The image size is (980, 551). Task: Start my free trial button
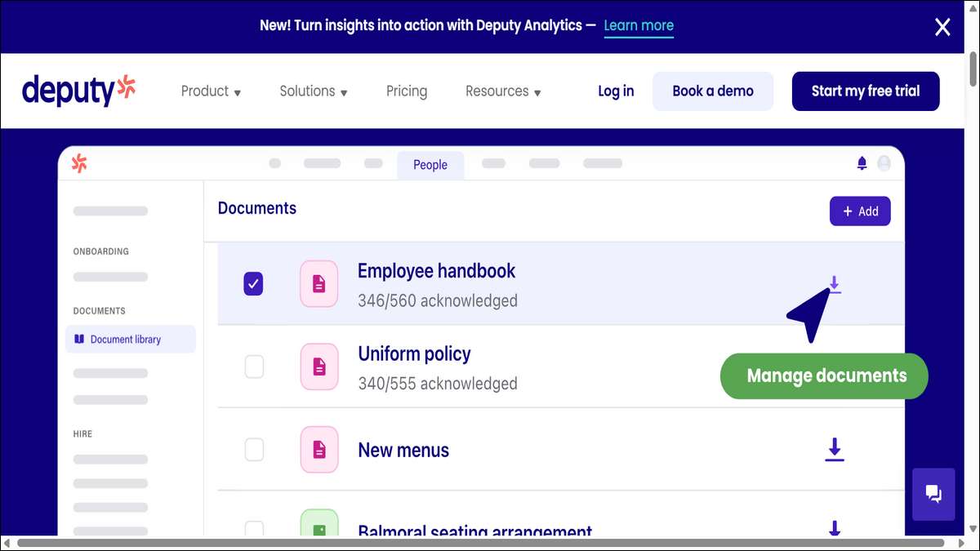tap(866, 91)
